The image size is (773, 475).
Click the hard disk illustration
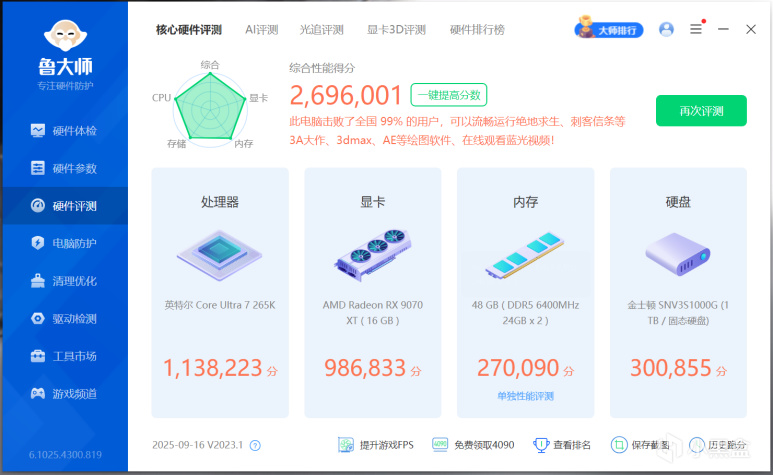[678, 254]
